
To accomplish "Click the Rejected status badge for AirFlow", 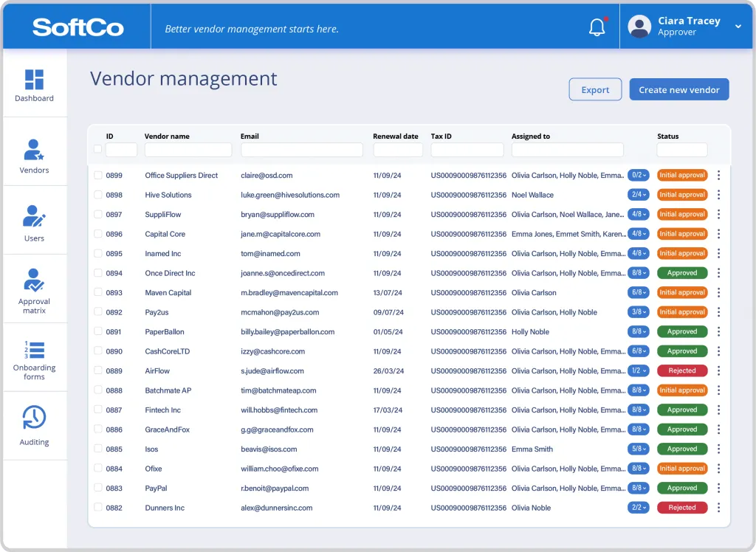I will coord(682,370).
